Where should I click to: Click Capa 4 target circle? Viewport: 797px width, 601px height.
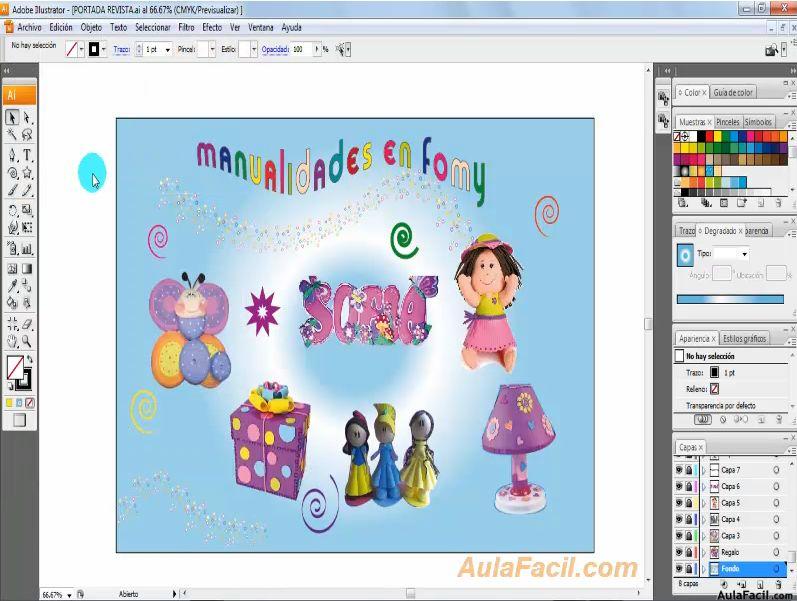[x=776, y=520]
